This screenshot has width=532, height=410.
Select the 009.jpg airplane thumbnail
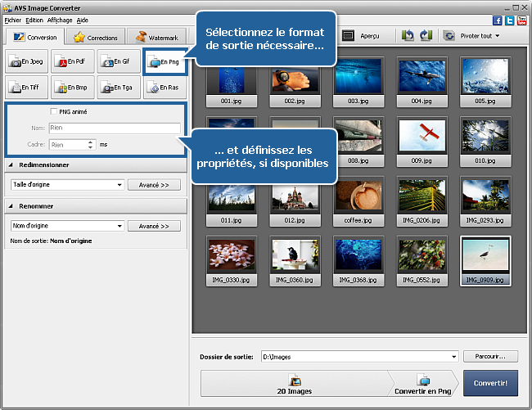coord(422,142)
